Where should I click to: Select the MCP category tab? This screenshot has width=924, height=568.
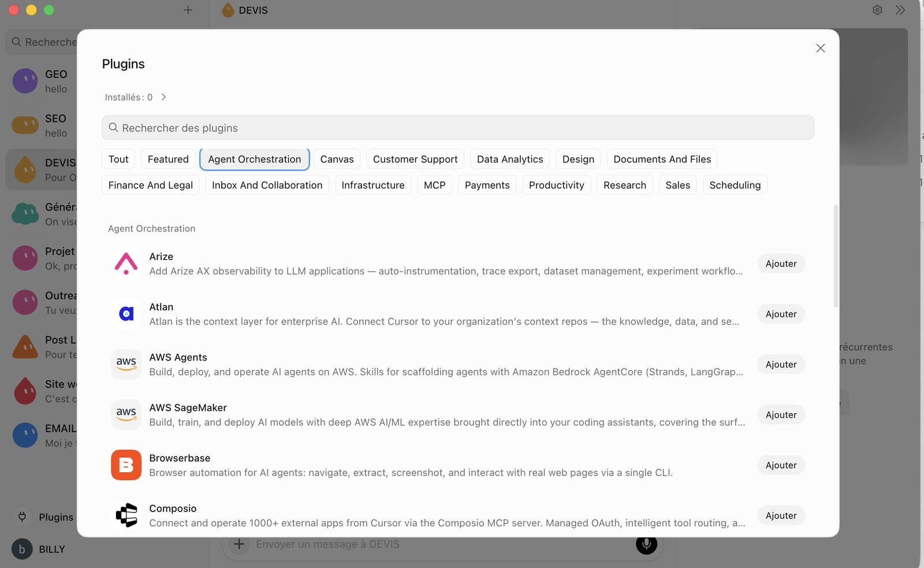tap(434, 185)
